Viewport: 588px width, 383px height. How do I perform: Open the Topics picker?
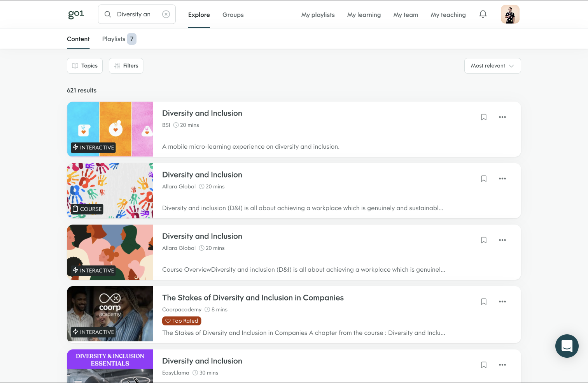point(84,66)
